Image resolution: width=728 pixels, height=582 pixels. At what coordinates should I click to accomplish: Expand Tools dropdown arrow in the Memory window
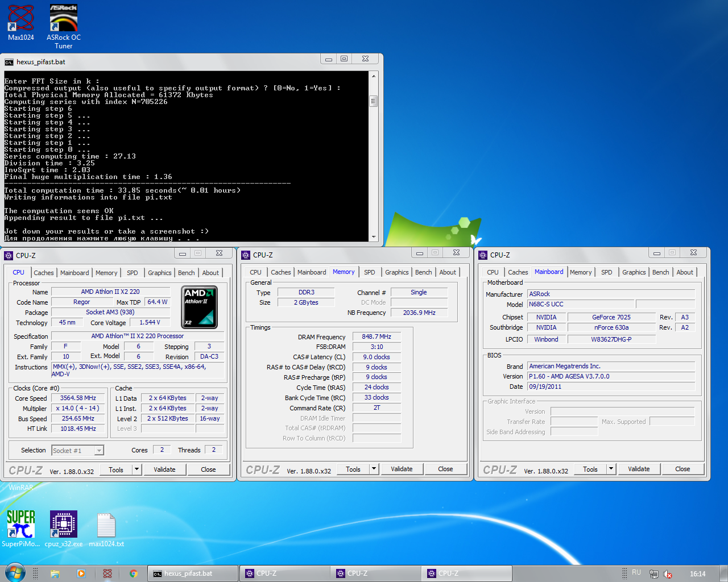click(x=374, y=469)
